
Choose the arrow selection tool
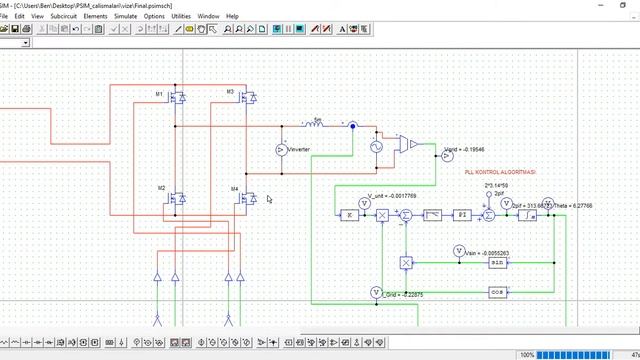[212, 29]
